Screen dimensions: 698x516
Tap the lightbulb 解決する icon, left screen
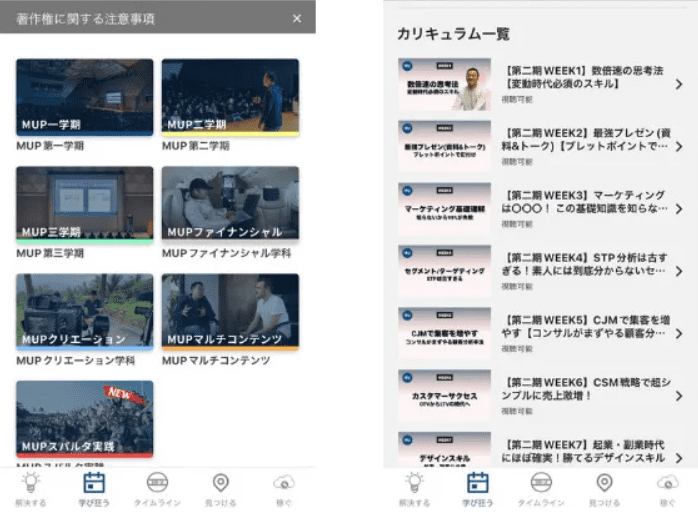[x=31, y=483]
